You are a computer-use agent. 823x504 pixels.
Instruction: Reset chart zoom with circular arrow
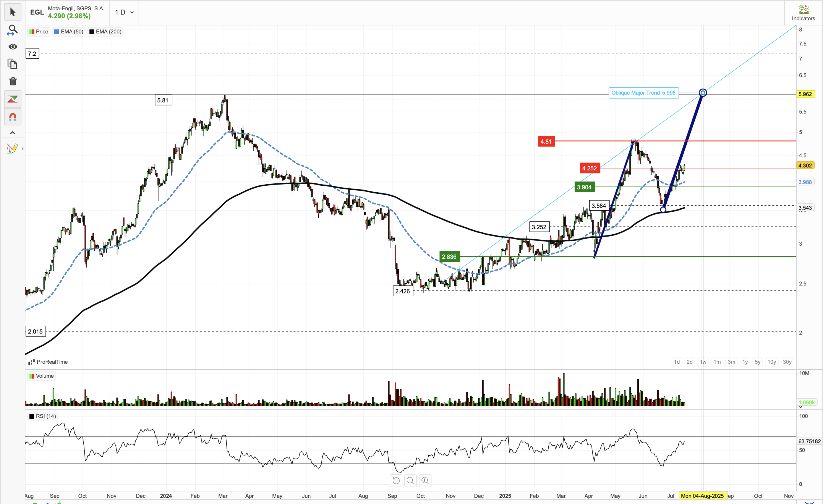click(396, 481)
